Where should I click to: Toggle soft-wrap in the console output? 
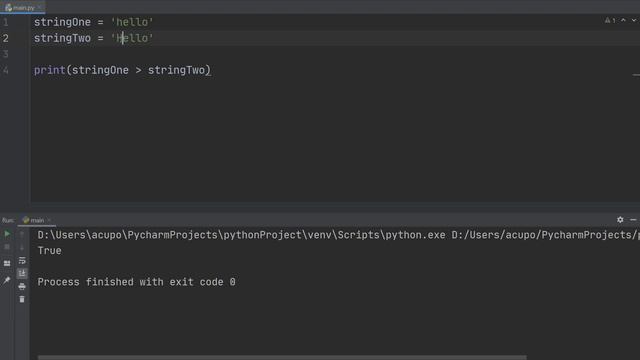pos(22,260)
